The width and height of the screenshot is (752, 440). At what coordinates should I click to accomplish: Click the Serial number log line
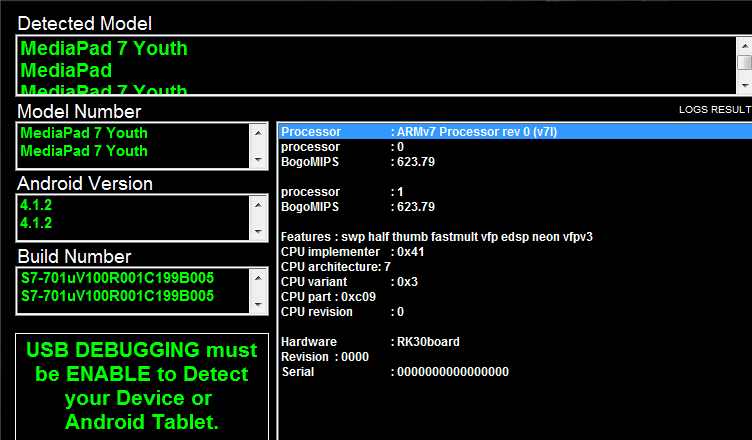(395, 372)
